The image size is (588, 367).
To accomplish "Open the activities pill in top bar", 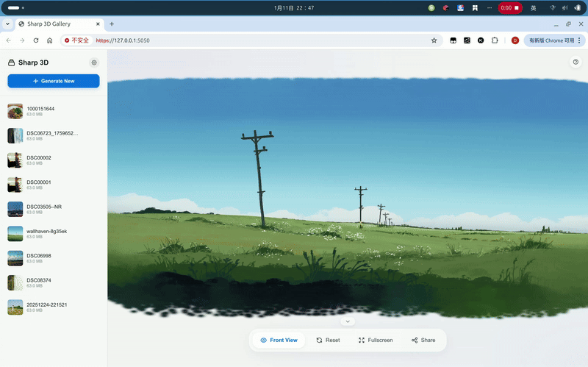I will [15, 8].
